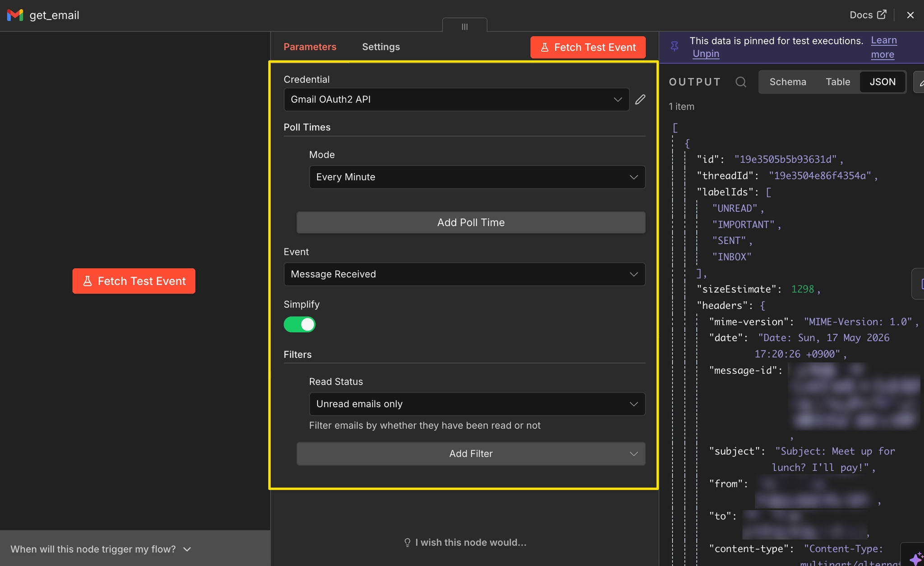The width and height of the screenshot is (924, 566).
Task: Switch output view to JSON
Action: (x=882, y=82)
